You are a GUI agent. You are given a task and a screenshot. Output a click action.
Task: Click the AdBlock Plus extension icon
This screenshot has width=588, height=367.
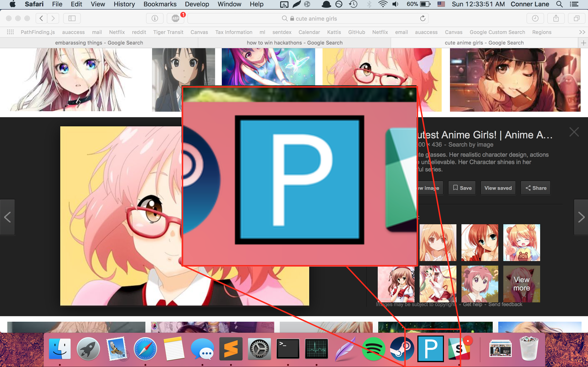click(x=175, y=18)
